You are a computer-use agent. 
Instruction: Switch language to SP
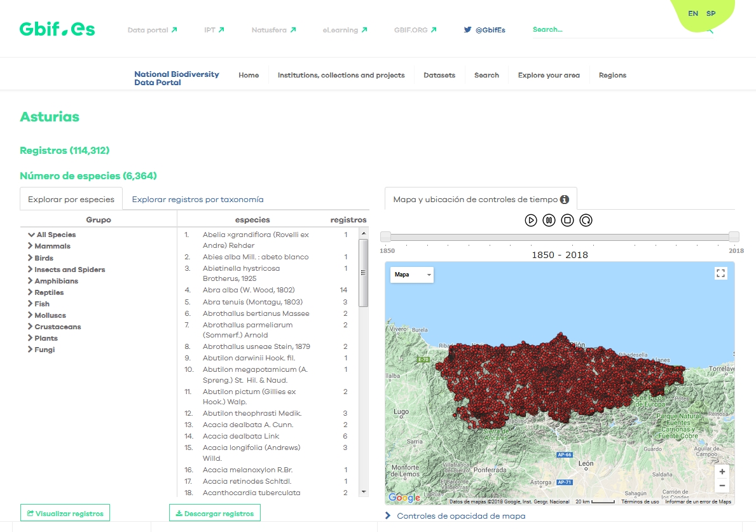[x=711, y=13]
